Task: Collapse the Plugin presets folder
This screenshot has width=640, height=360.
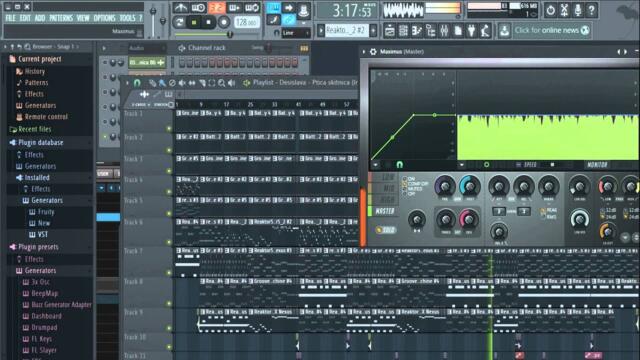Action: click(x=38, y=247)
